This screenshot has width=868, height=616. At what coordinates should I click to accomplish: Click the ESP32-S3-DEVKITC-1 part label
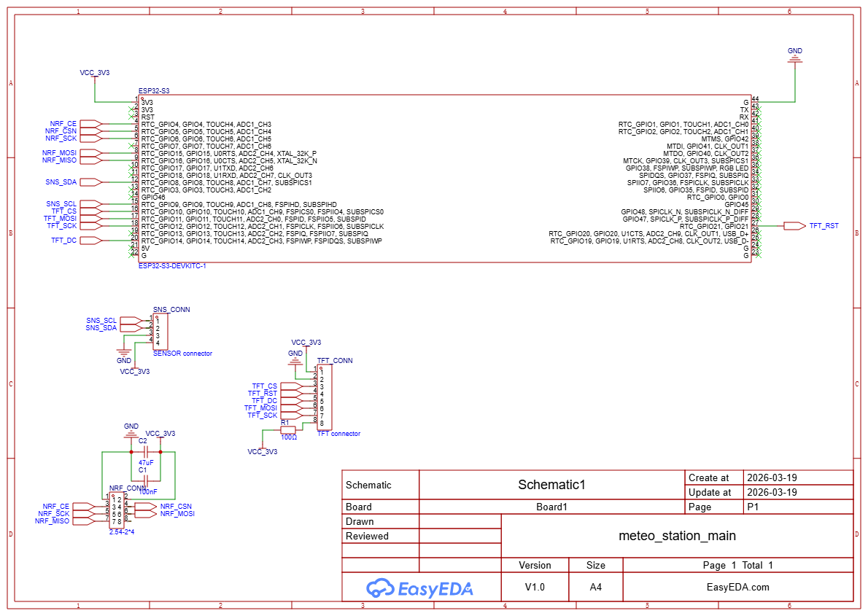[172, 267]
